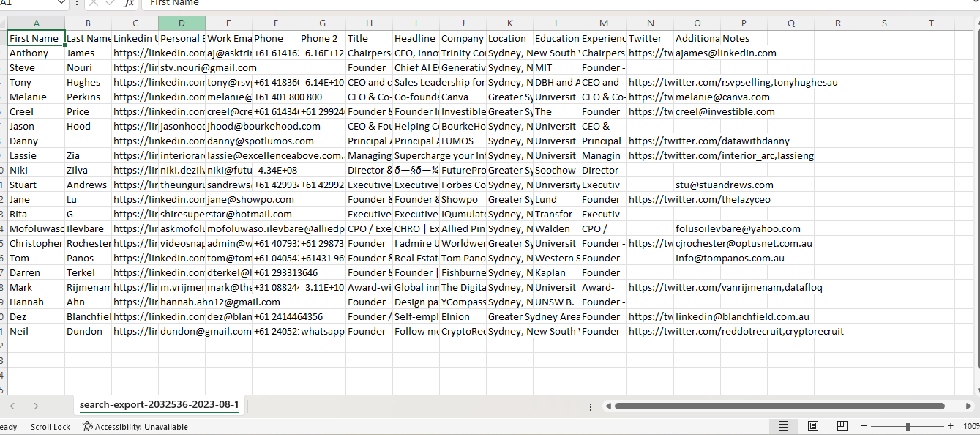
Task: Click the Title header cell
Action: (369, 38)
